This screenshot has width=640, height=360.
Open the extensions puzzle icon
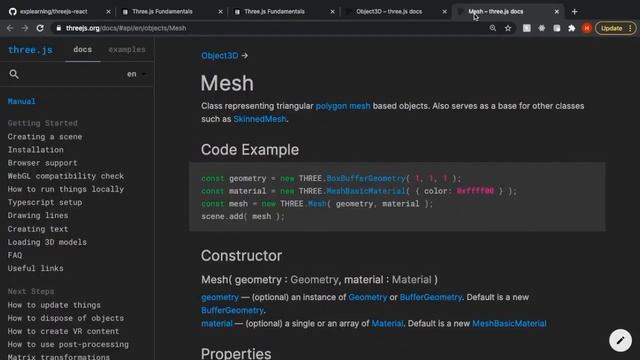571,28
